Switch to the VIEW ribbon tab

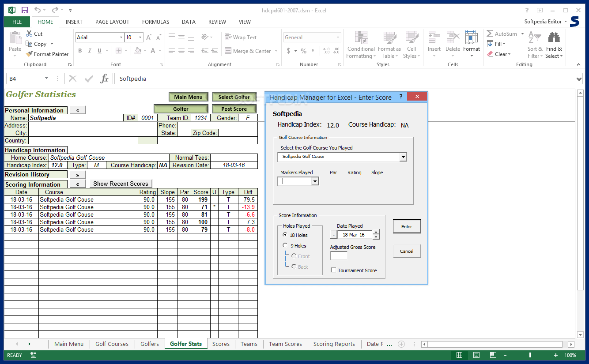[245, 22]
